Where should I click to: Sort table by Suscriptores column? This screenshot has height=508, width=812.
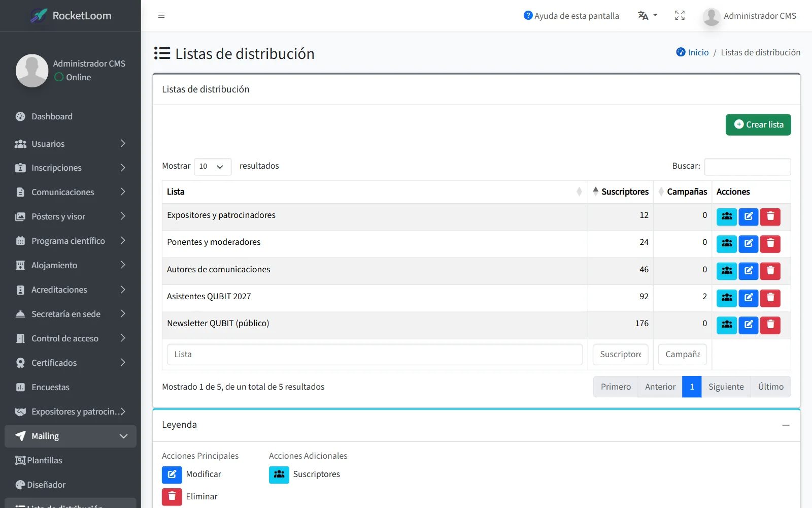pyautogui.click(x=621, y=192)
